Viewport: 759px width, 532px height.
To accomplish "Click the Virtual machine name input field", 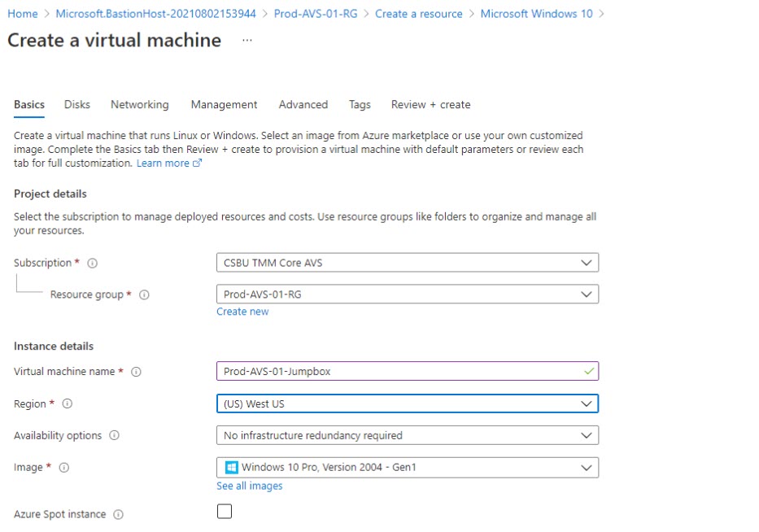I will (x=408, y=371).
